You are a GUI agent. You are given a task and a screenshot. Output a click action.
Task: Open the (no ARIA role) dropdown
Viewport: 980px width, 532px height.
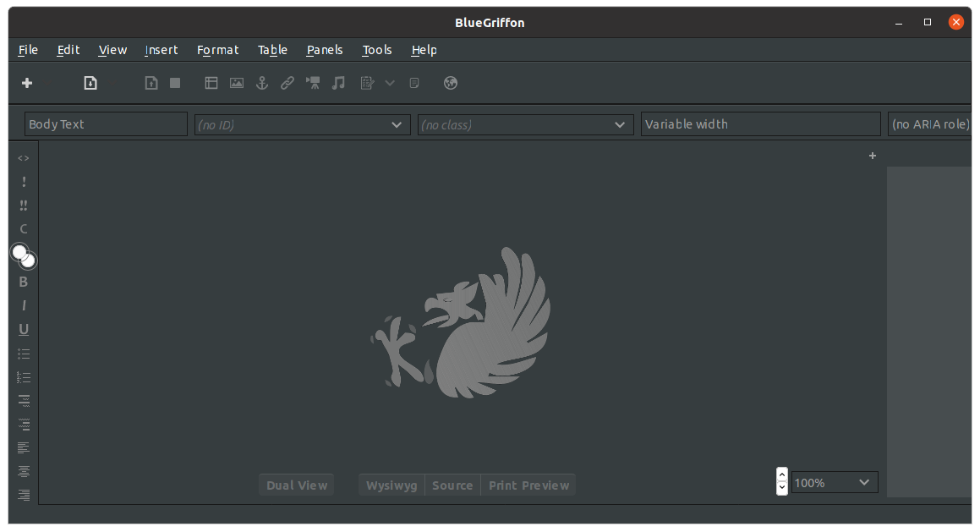click(x=930, y=124)
